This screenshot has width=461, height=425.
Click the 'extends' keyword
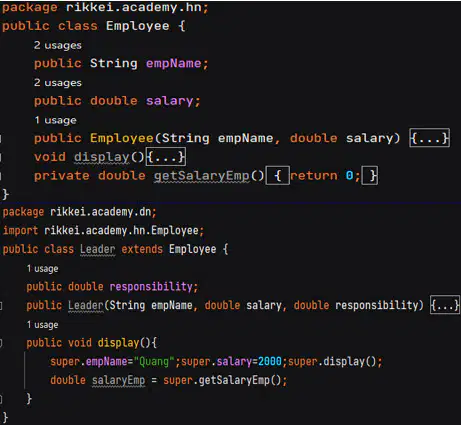142,249
